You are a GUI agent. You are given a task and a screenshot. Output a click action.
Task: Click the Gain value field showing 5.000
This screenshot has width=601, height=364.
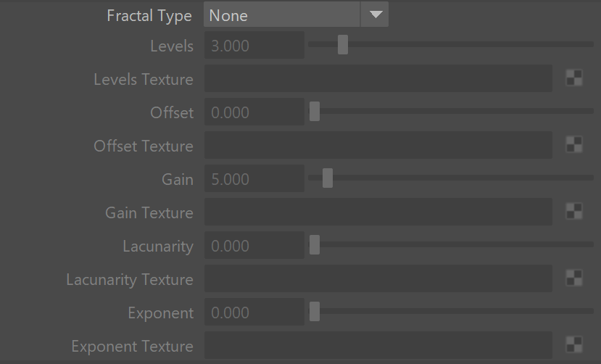pos(254,178)
